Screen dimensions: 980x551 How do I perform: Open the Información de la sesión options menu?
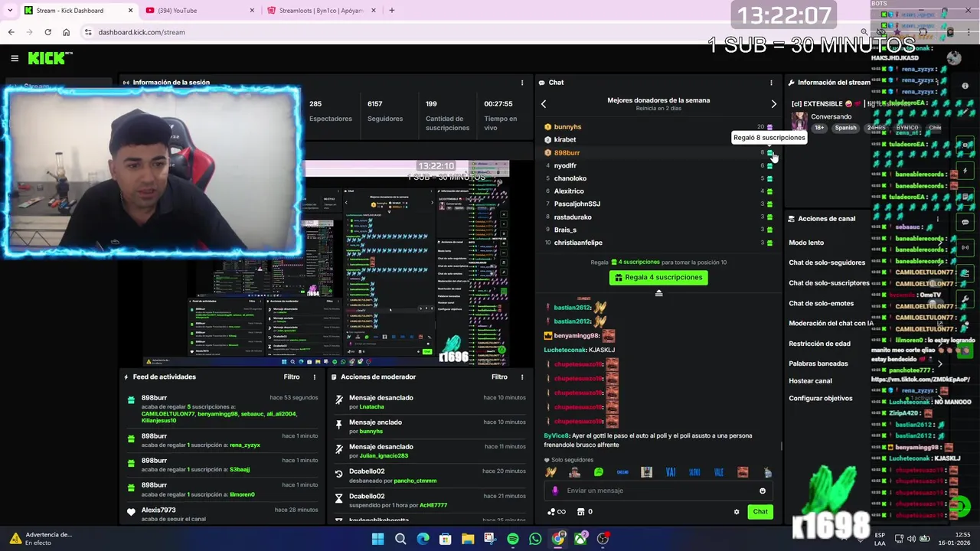pyautogui.click(x=522, y=83)
